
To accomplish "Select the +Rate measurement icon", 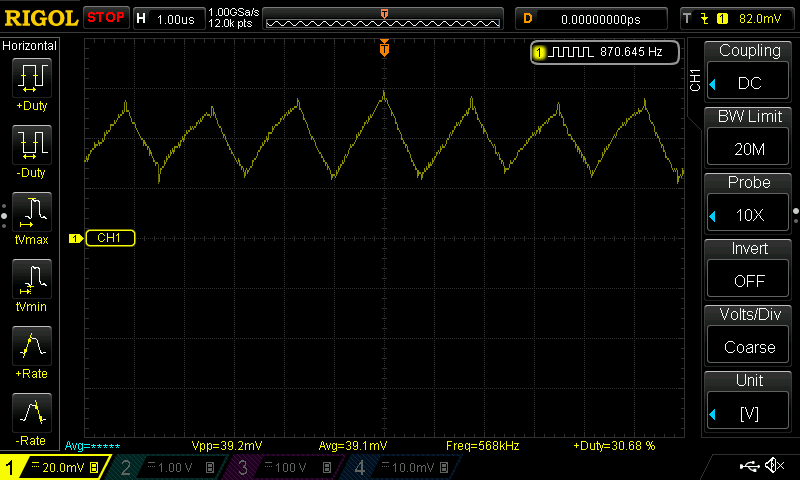I will click(32, 346).
